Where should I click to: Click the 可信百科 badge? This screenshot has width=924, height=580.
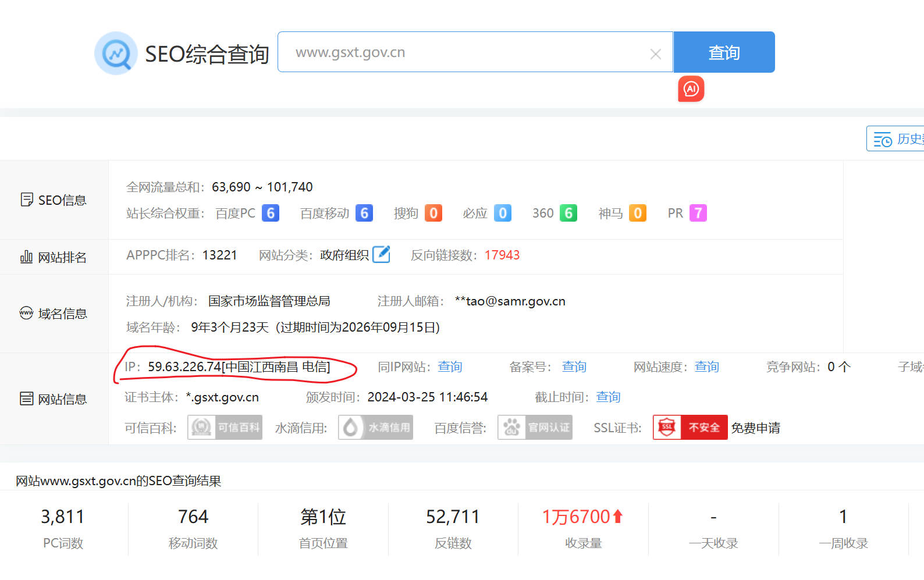(x=225, y=428)
